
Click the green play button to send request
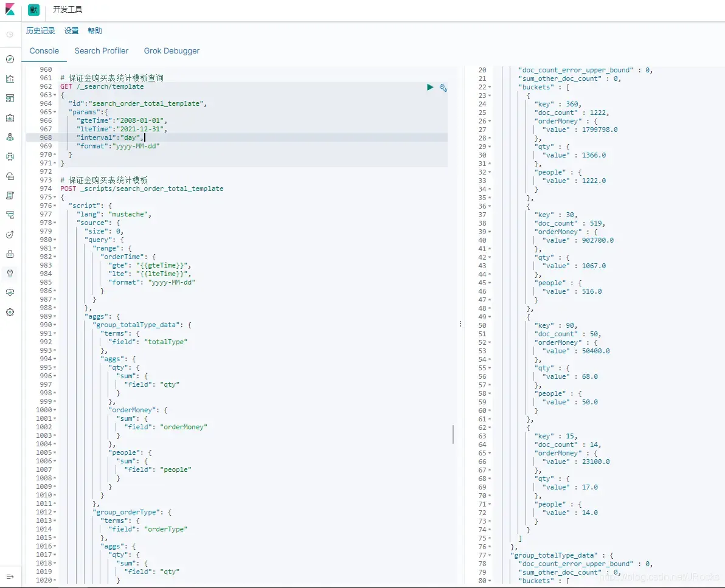coord(430,88)
